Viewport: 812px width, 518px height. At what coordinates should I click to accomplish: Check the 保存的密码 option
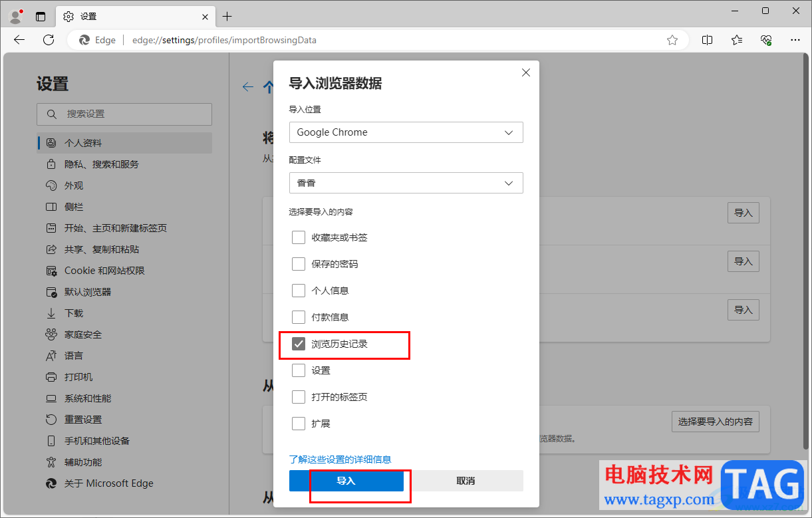[x=299, y=263]
